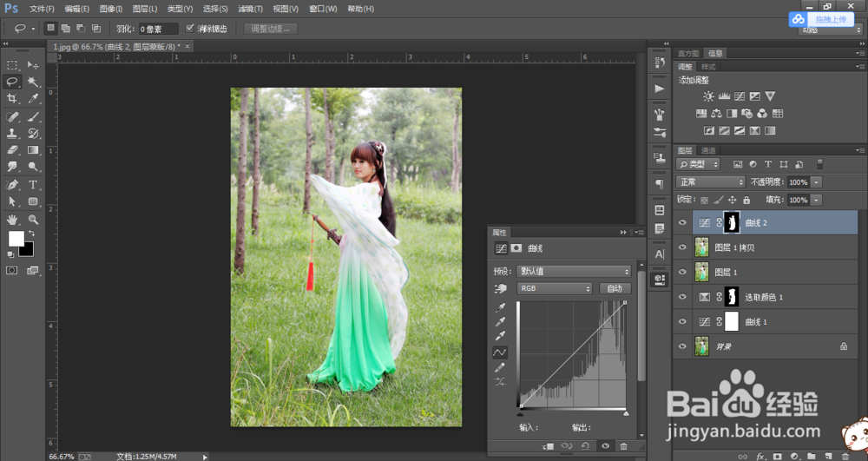
Task: Open the 滤镜(T) menu
Action: click(250, 9)
